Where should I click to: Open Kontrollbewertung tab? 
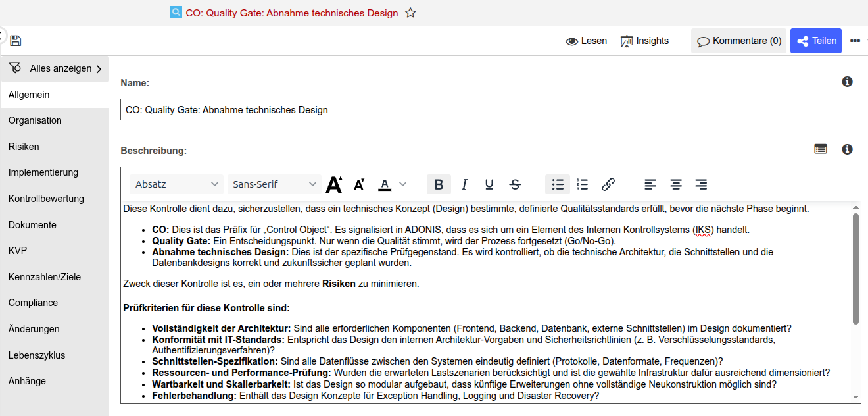pos(55,199)
